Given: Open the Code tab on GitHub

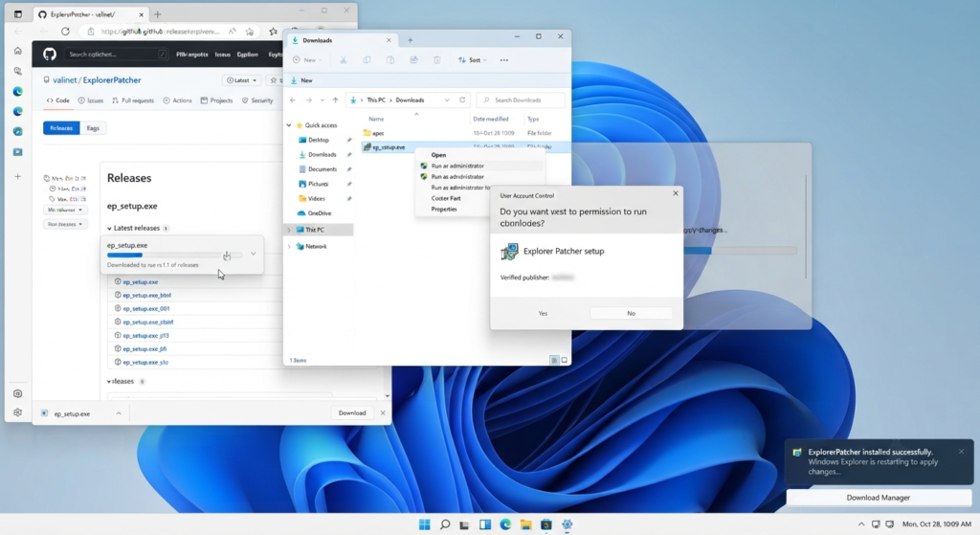Looking at the screenshot, I should point(57,100).
